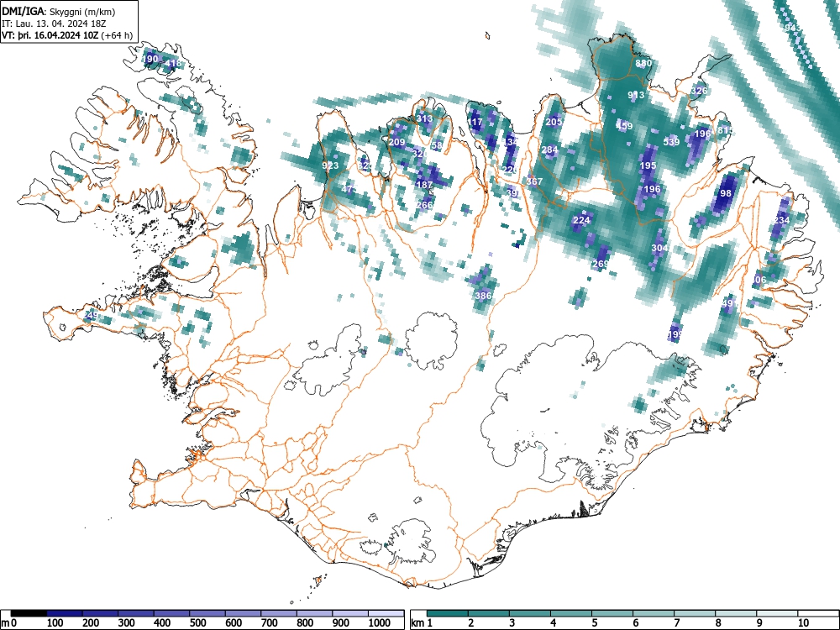
Task: Select the "815" visibility value
Action: coord(725,130)
